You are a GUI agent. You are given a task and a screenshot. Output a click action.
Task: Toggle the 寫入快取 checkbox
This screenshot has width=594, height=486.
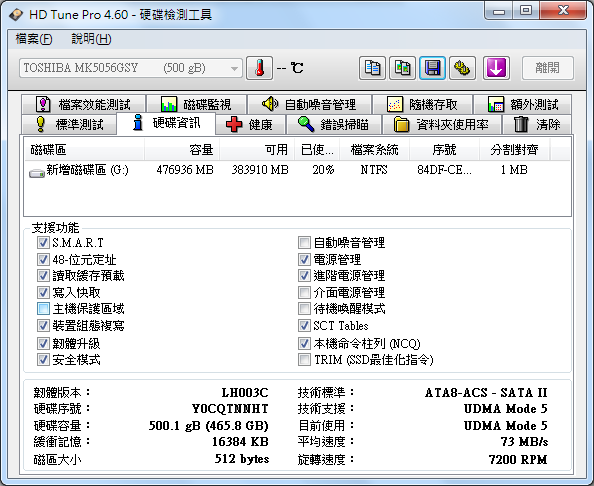(x=43, y=292)
